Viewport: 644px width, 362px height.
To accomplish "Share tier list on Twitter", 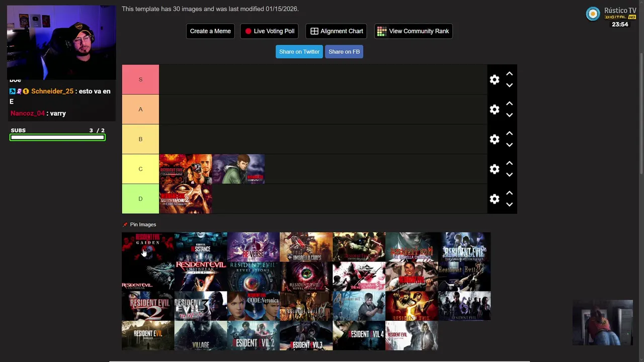I will click(x=299, y=52).
